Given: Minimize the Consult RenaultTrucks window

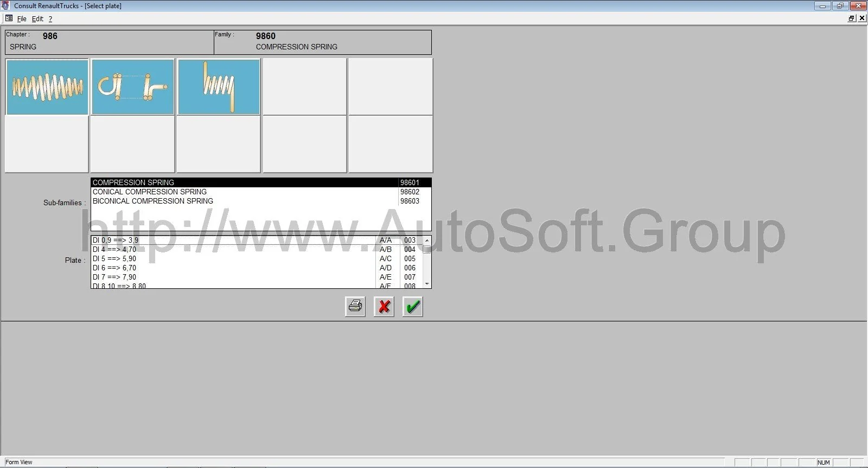Looking at the screenshot, I should pos(822,6).
